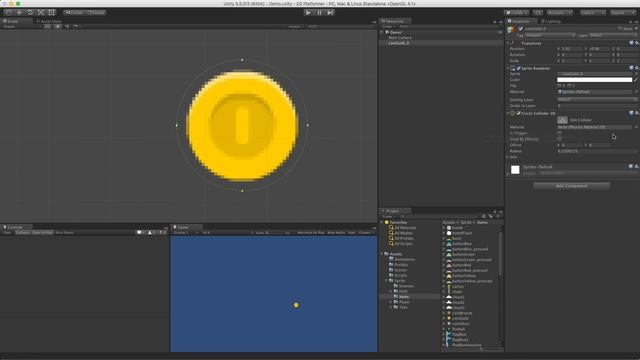
Task: Click the cloud services icon
Action: (538, 13)
